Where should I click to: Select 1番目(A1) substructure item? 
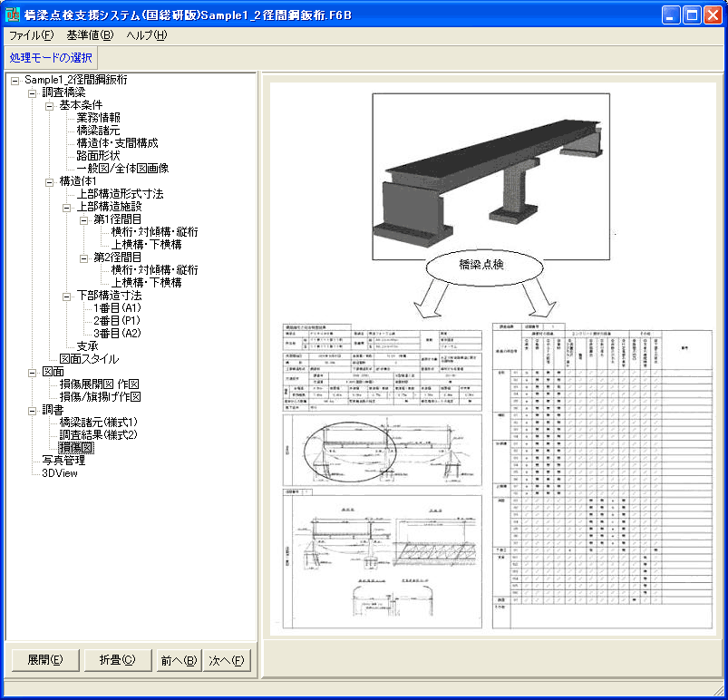pos(118,308)
